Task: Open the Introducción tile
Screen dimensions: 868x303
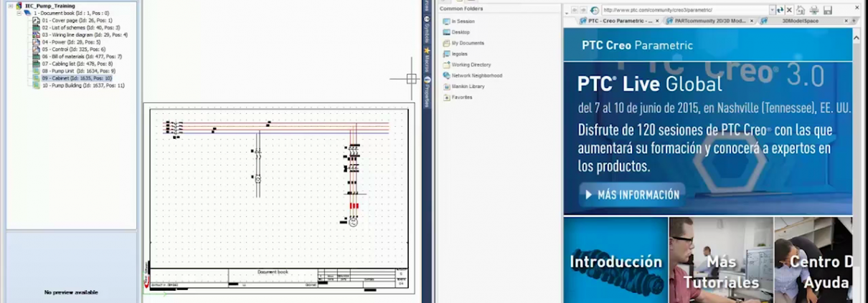Action: pos(615,260)
